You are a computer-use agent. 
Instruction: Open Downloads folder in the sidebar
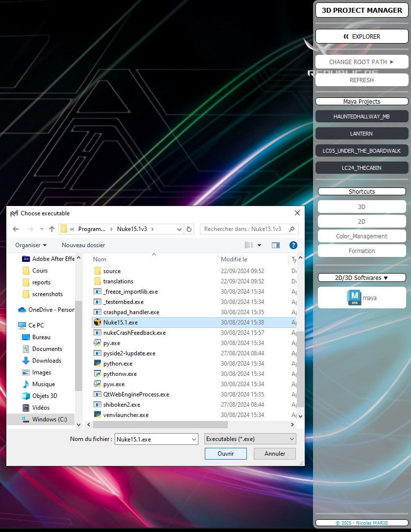(47, 361)
